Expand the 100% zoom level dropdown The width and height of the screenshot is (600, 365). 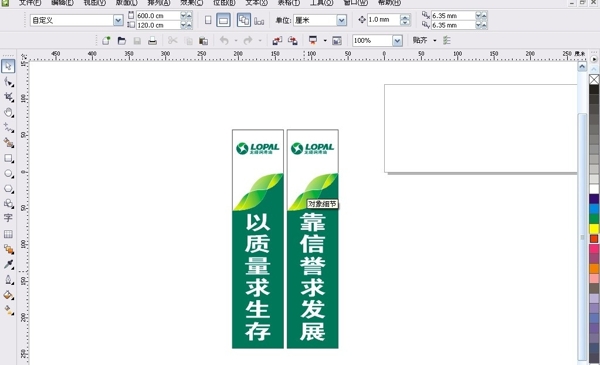pos(398,41)
